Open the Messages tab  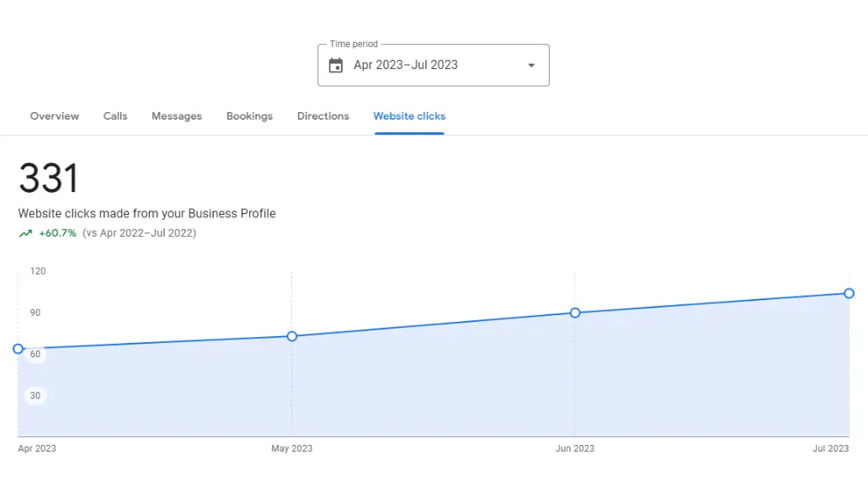click(x=177, y=116)
